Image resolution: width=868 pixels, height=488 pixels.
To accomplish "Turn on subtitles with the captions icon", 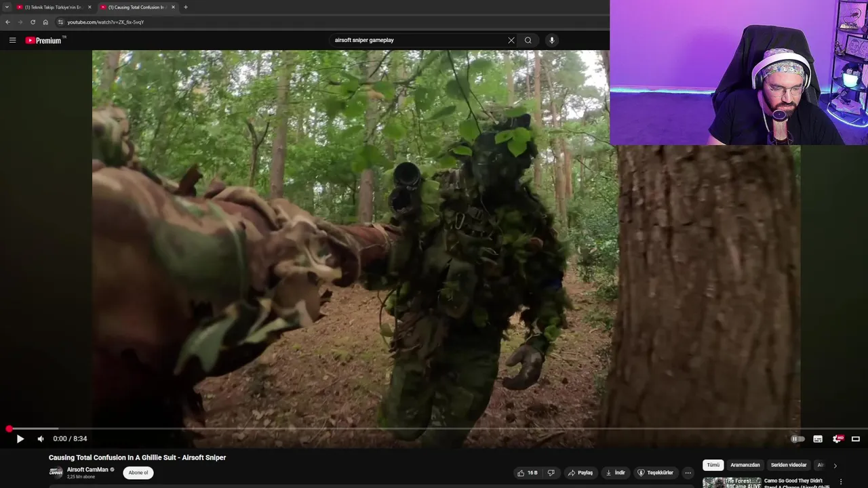I will [x=818, y=439].
